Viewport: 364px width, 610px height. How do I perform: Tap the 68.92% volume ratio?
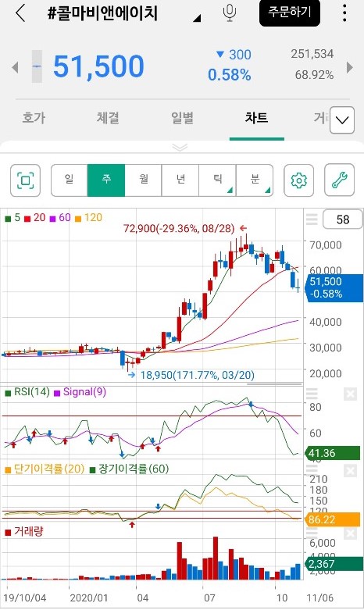coord(314,75)
